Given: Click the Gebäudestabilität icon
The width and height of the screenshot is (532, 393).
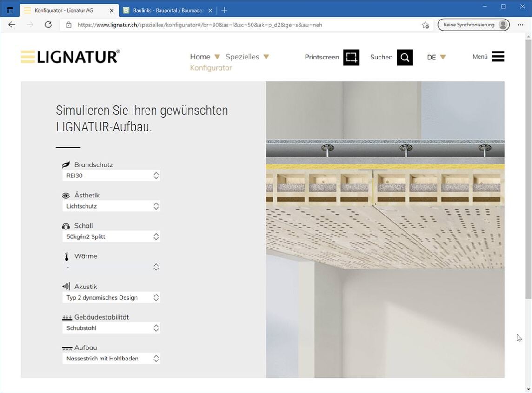Looking at the screenshot, I should pos(67,317).
